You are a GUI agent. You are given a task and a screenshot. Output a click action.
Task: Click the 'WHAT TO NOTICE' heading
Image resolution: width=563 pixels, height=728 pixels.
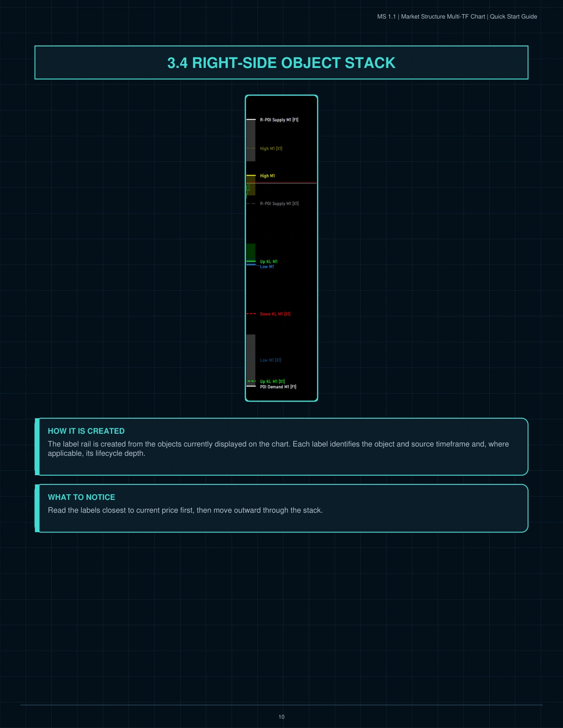point(81,497)
